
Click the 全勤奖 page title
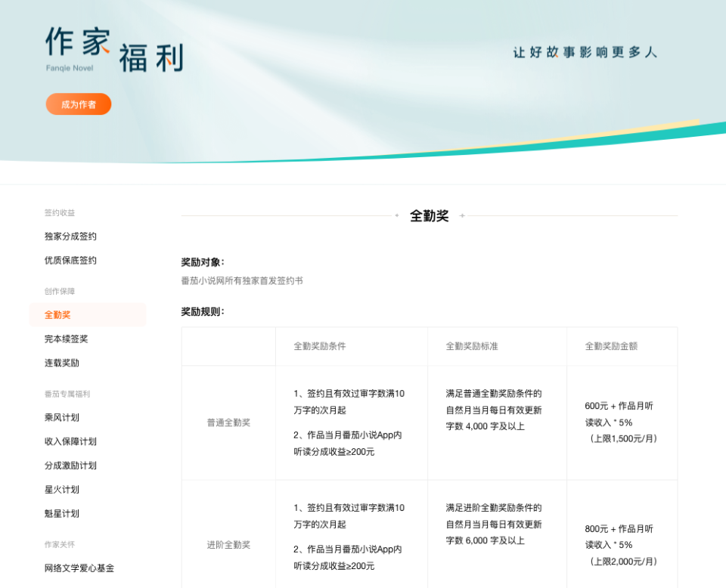(x=429, y=215)
